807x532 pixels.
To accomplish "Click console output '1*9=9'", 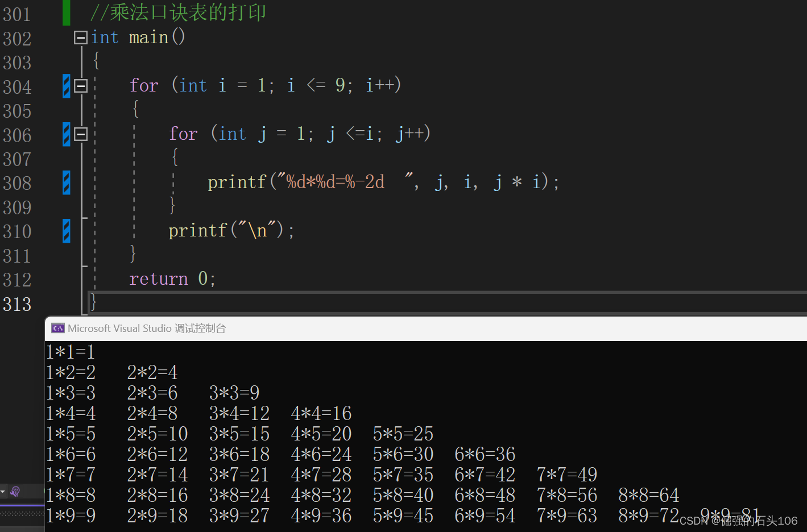I will [71, 516].
